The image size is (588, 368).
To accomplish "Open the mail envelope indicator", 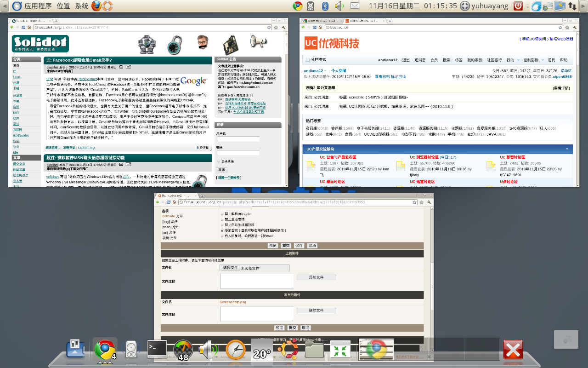I will [355, 6].
